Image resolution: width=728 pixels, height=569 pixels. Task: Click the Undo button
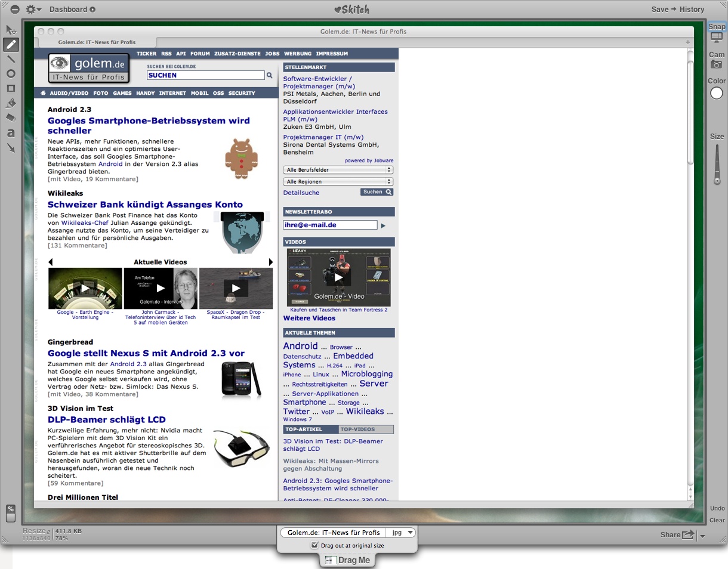pos(717,509)
